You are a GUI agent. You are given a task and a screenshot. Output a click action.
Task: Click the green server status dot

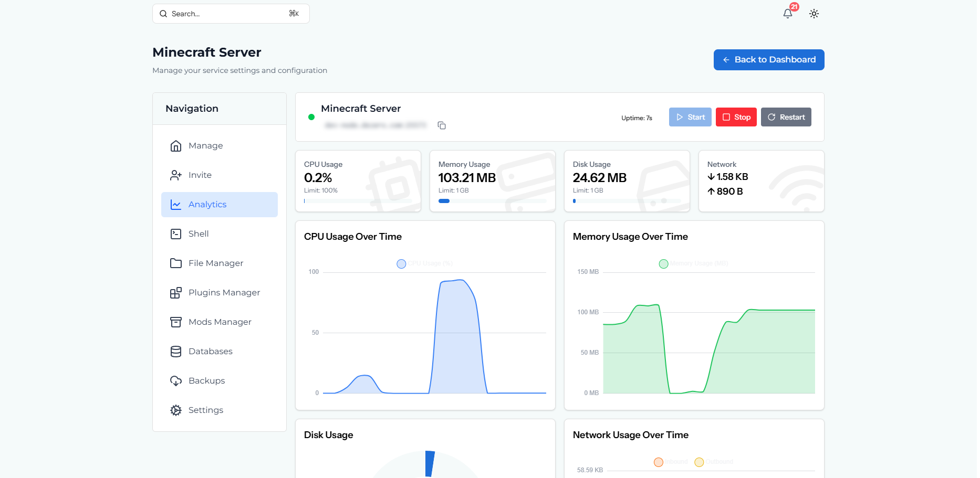(311, 117)
